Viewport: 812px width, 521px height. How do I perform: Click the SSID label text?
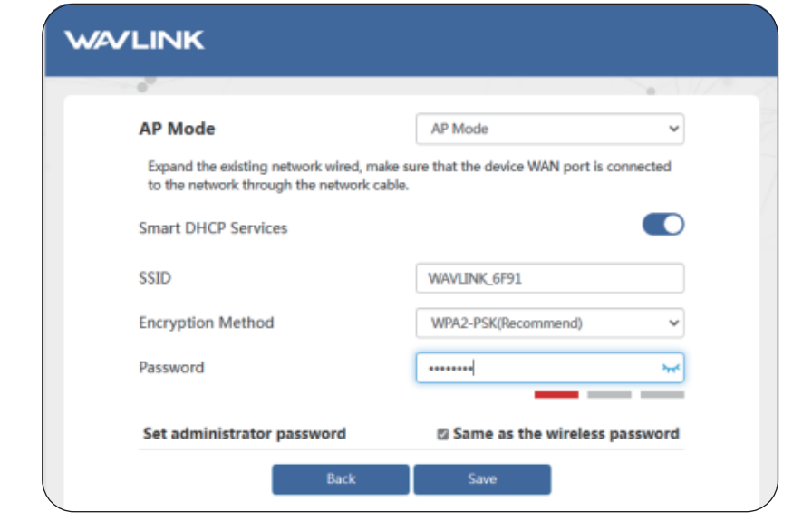[155, 277]
